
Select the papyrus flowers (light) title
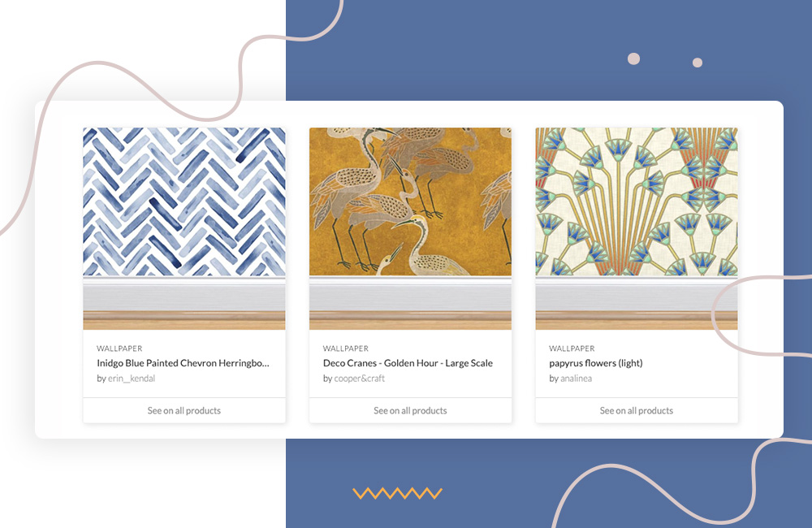pos(595,363)
